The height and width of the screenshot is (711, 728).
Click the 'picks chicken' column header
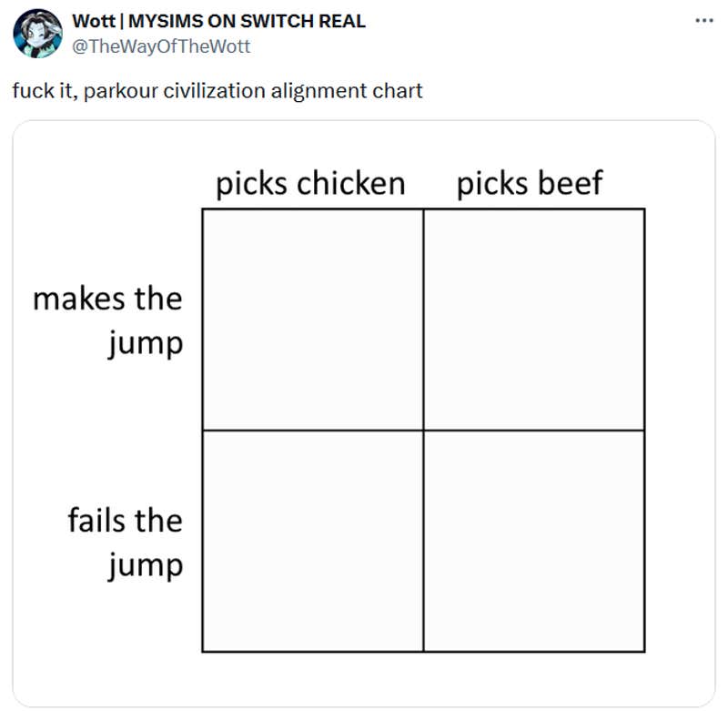310,182
